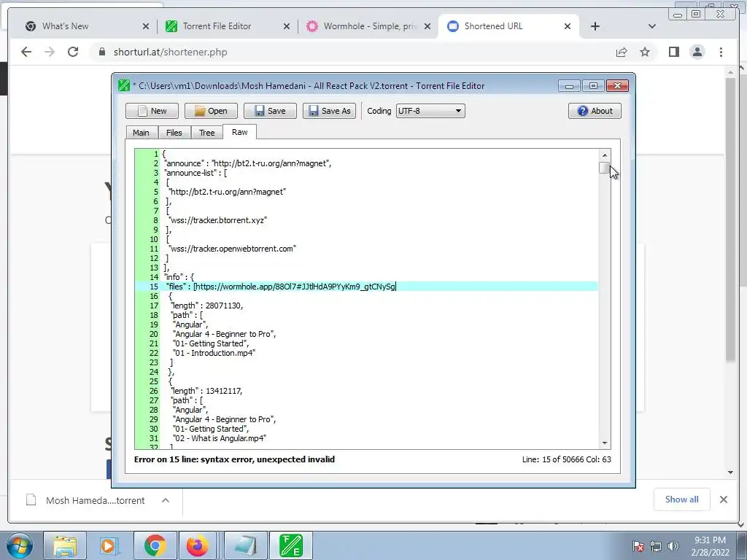Click the Torrent File Editor taskbar icon
Image resolution: width=747 pixels, height=560 pixels.
[290, 545]
